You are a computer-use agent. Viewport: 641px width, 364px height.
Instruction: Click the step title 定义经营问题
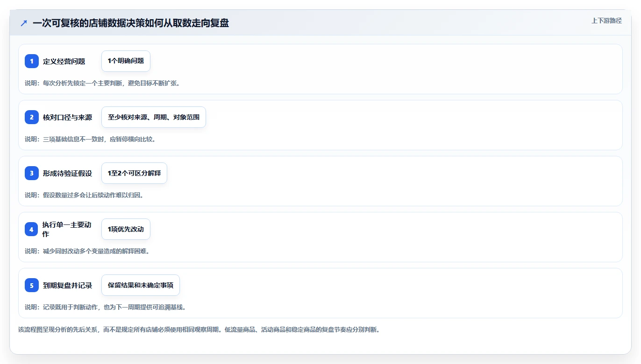pos(64,61)
